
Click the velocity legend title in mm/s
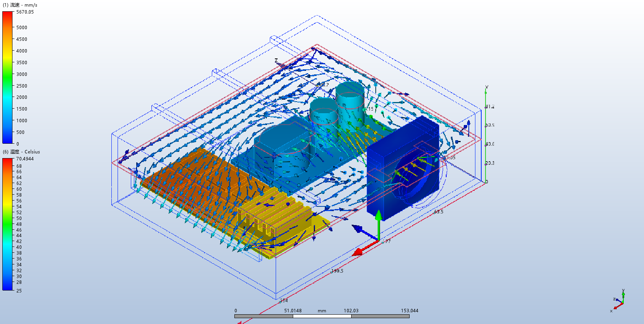pos(20,5)
